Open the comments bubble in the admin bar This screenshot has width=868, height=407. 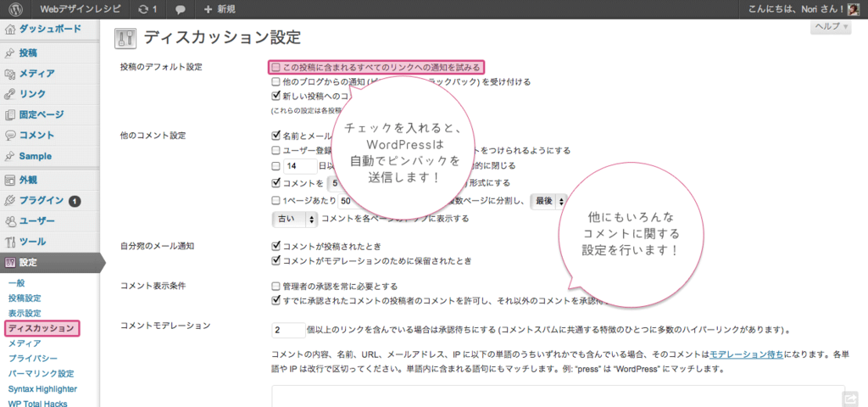tap(180, 9)
